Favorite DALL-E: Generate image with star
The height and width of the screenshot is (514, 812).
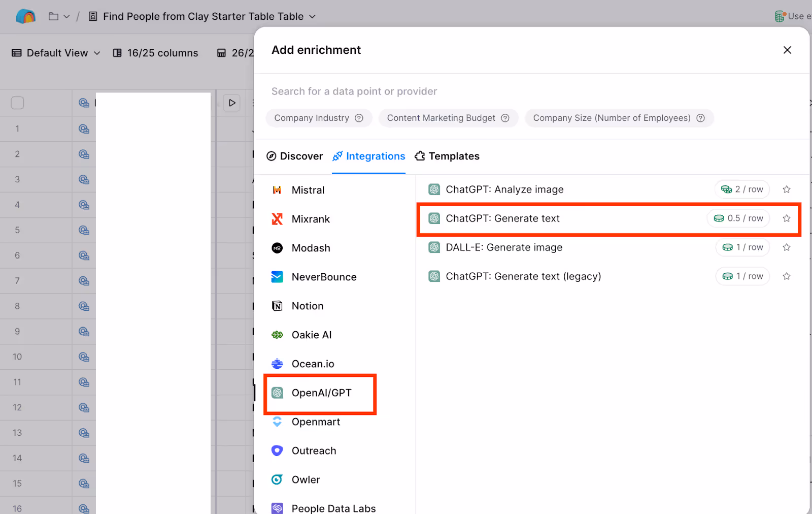click(x=787, y=247)
